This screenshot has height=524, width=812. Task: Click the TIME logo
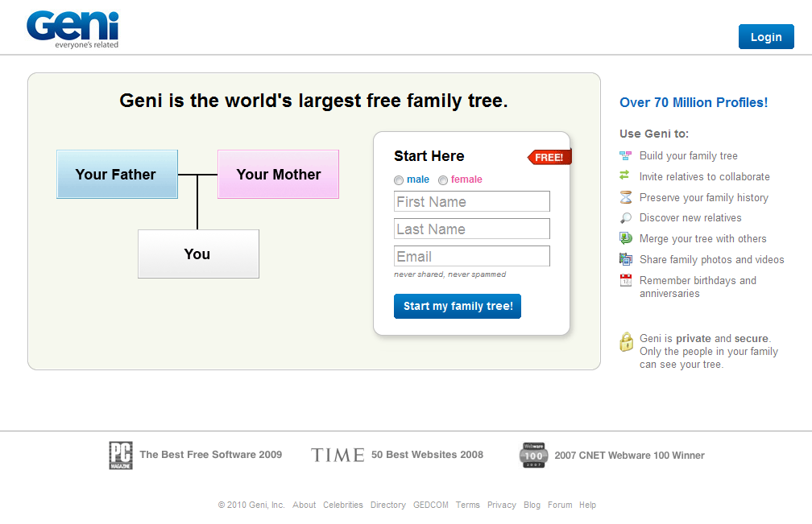[338, 454]
